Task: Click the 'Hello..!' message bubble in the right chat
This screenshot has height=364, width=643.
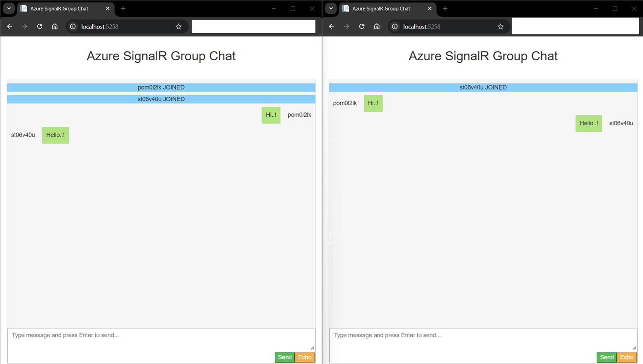Action: click(589, 123)
